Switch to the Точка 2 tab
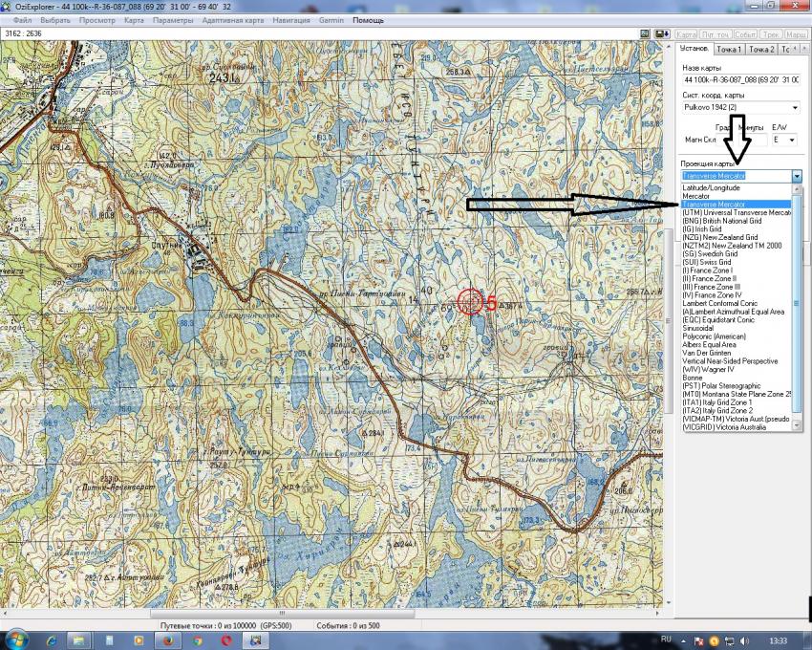 click(761, 50)
